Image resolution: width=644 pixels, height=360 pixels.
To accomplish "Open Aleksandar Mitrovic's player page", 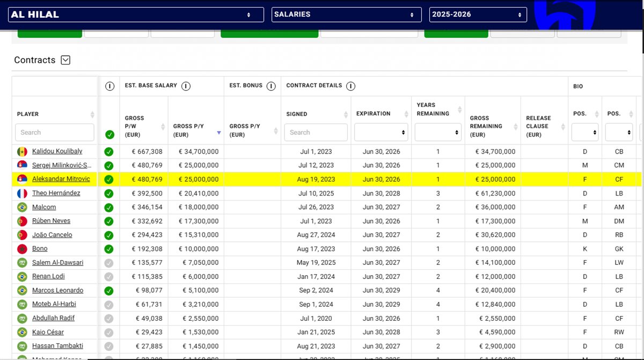I will (61, 179).
